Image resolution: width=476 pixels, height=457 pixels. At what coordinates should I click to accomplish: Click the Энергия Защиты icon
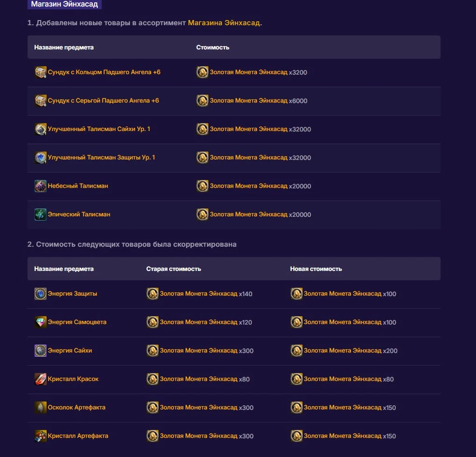(41, 294)
